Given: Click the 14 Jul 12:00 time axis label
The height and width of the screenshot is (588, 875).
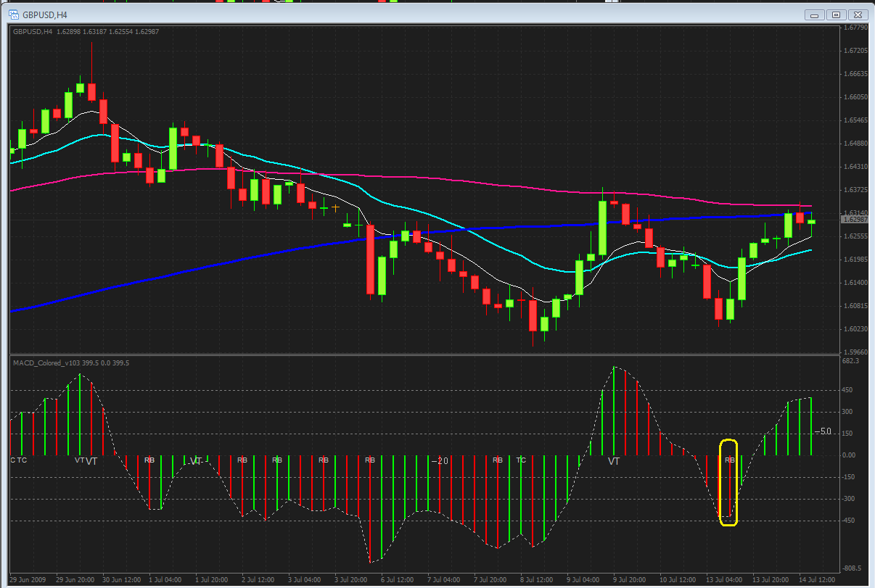Looking at the screenshot, I should (816, 580).
